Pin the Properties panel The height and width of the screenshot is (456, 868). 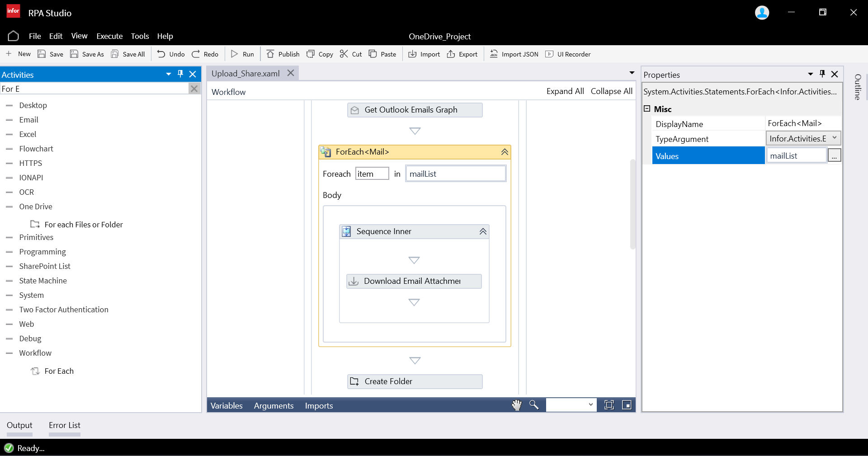822,74
